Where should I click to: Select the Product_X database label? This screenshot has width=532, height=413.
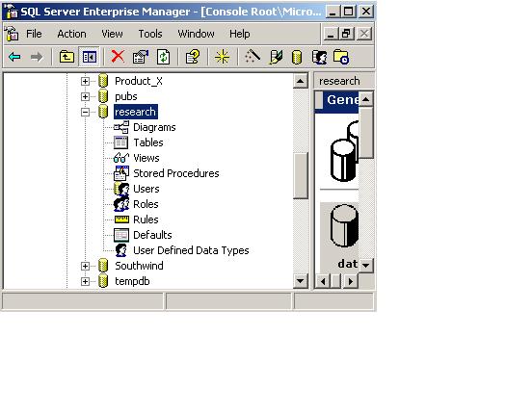(139, 81)
